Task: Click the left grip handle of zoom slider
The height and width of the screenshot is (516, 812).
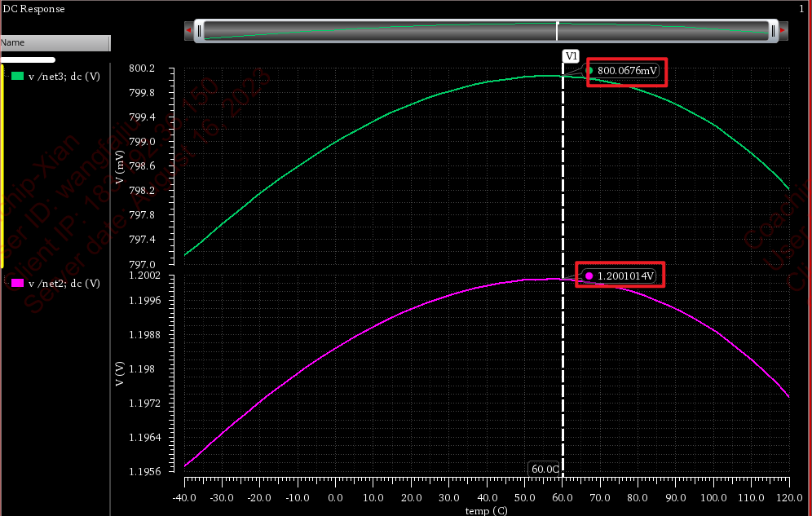Action: pos(199,31)
